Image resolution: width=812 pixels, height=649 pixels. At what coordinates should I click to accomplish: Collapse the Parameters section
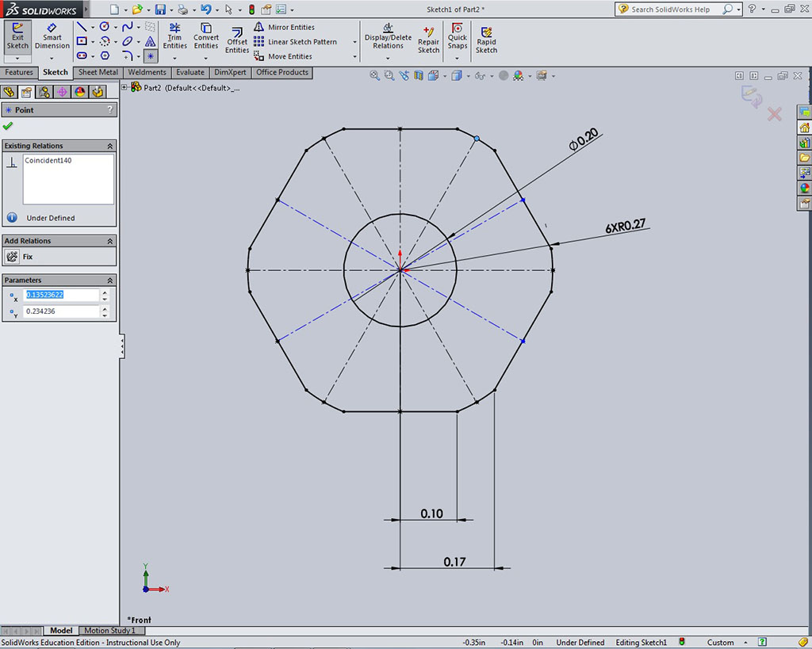(x=109, y=281)
